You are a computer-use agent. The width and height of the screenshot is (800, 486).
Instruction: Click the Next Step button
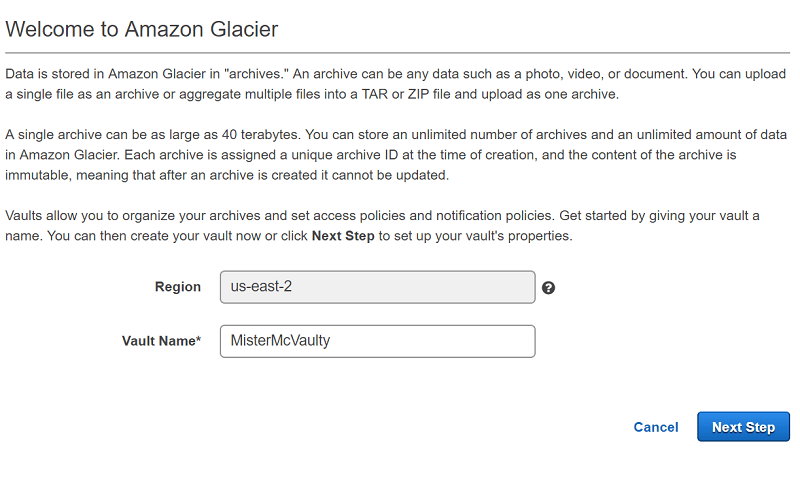coord(743,427)
